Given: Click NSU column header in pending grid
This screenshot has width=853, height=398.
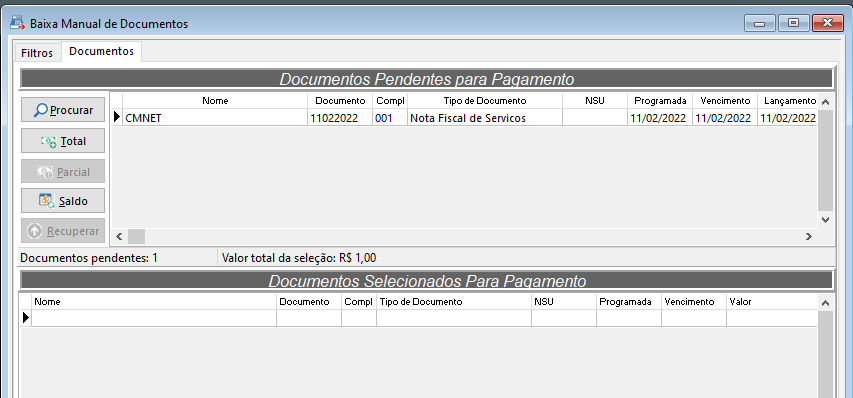Looking at the screenshot, I should pos(595,101).
